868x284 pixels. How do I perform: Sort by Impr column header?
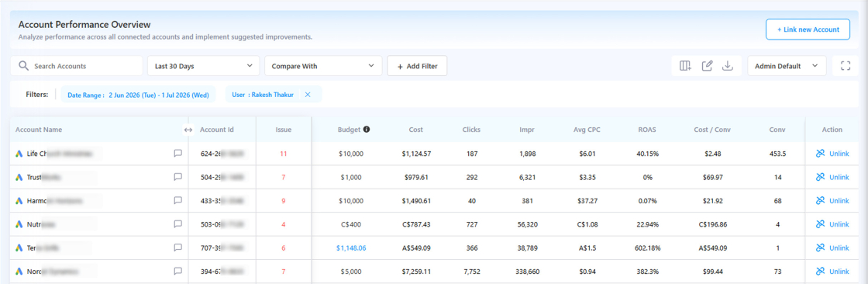click(527, 130)
